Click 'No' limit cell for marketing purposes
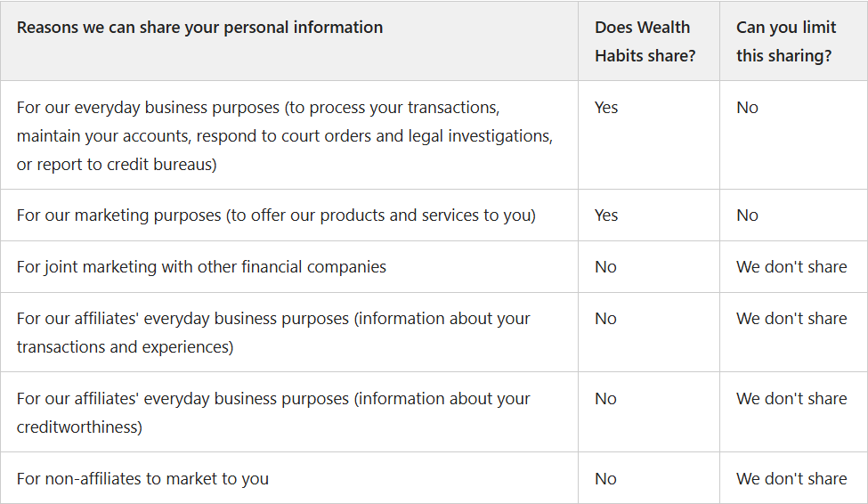Viewport: 868px width, 504px height. point(747,215)
